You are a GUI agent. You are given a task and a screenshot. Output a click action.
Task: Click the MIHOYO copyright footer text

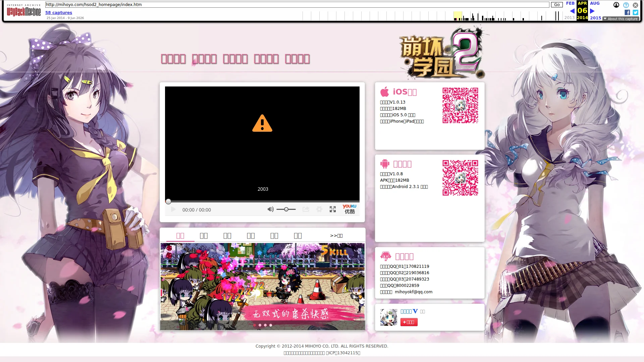[322, 346]
